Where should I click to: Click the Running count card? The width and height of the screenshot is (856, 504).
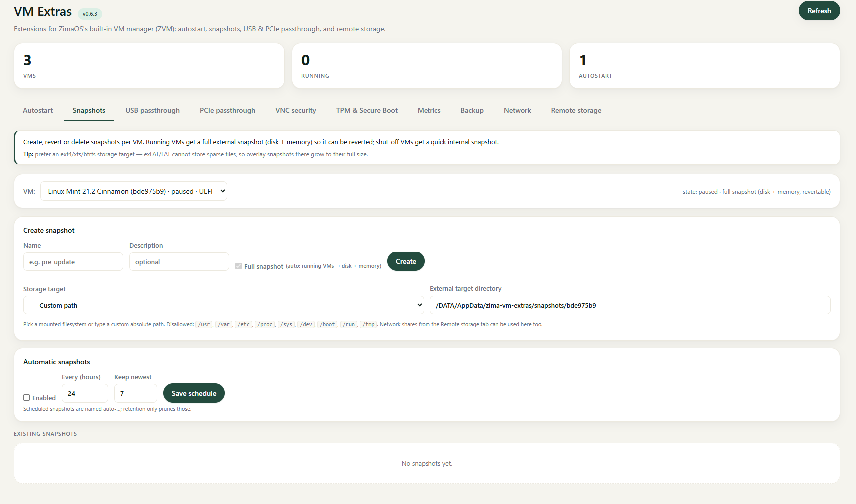(x=427, y=66)
